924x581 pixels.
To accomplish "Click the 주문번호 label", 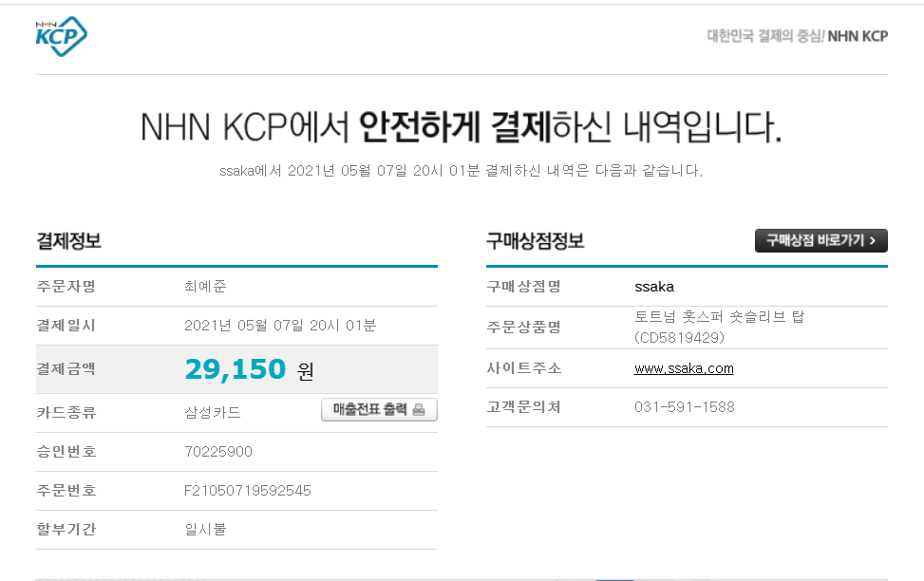I will pyautogui.click(x=66, y=490).
